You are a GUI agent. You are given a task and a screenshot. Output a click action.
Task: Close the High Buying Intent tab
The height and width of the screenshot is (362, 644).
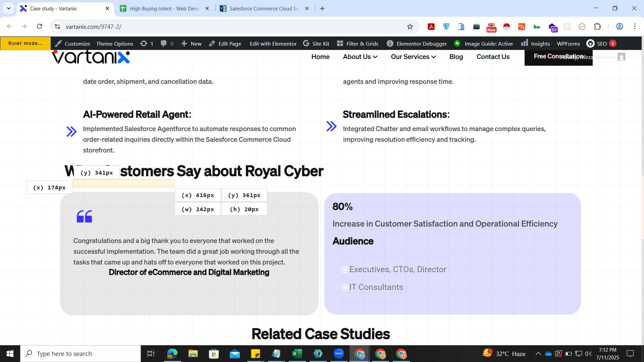tap(207, 8)
